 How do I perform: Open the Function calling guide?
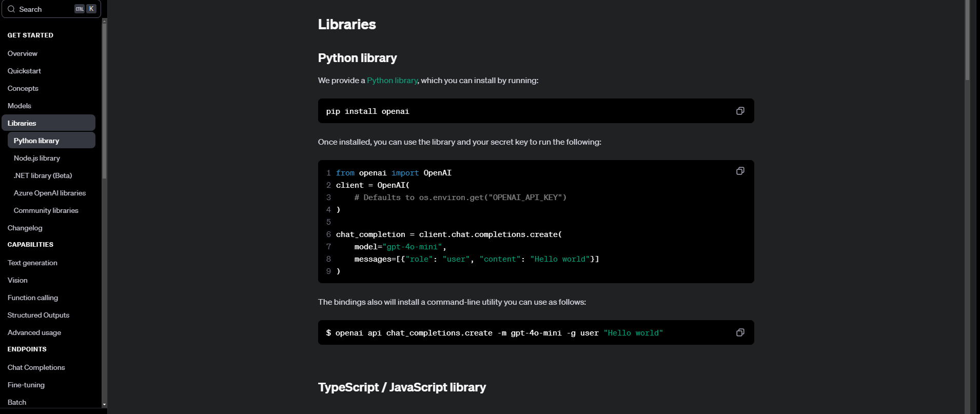coord(32,298)
